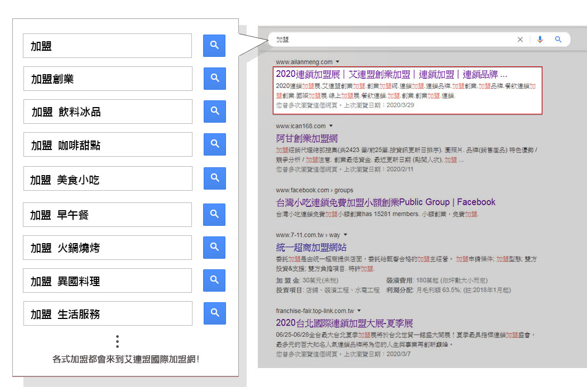Click search icon for 加盟 早午餐
This screenshot has height=392, width=587.
214,214
